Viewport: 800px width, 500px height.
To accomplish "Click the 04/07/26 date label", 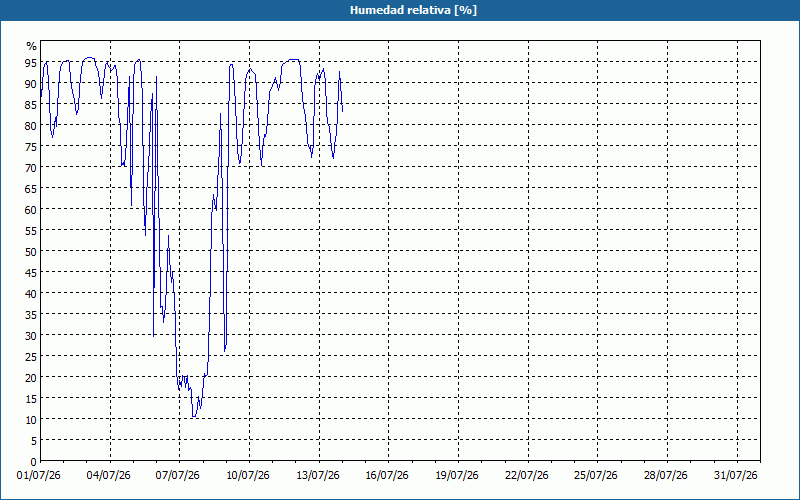I will (x=109, y=476).
